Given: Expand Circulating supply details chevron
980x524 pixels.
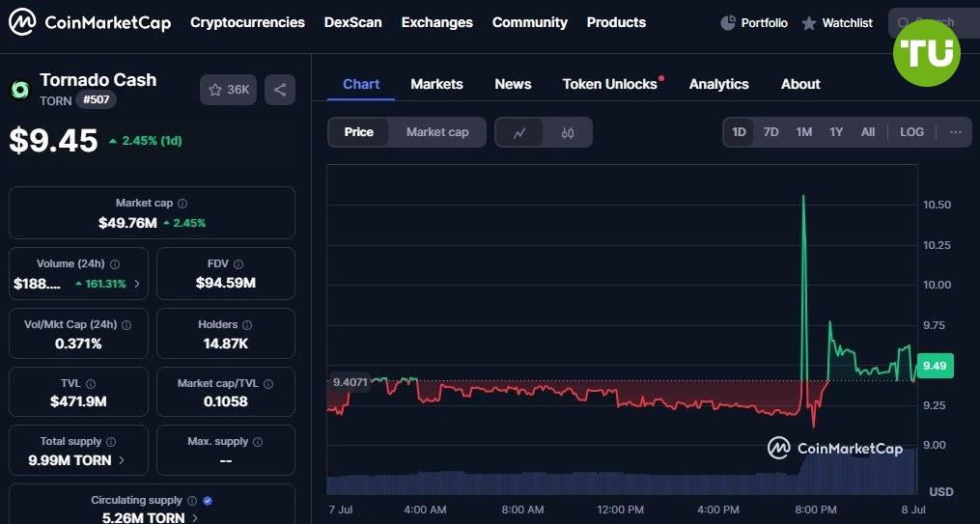Looking at the screenshot, I should tap(194, 518).
